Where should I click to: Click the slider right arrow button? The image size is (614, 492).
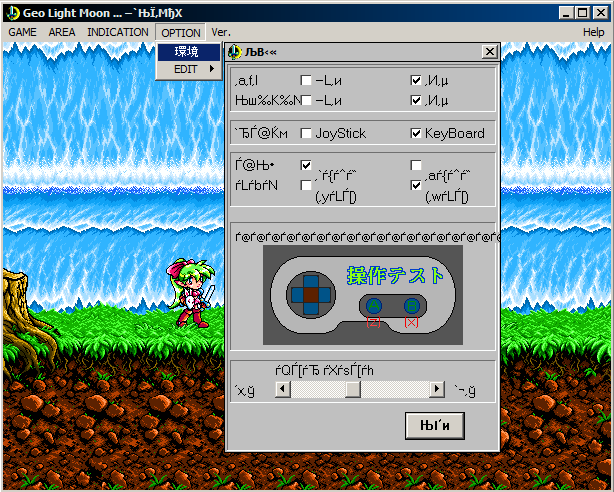tap(437, 390)
